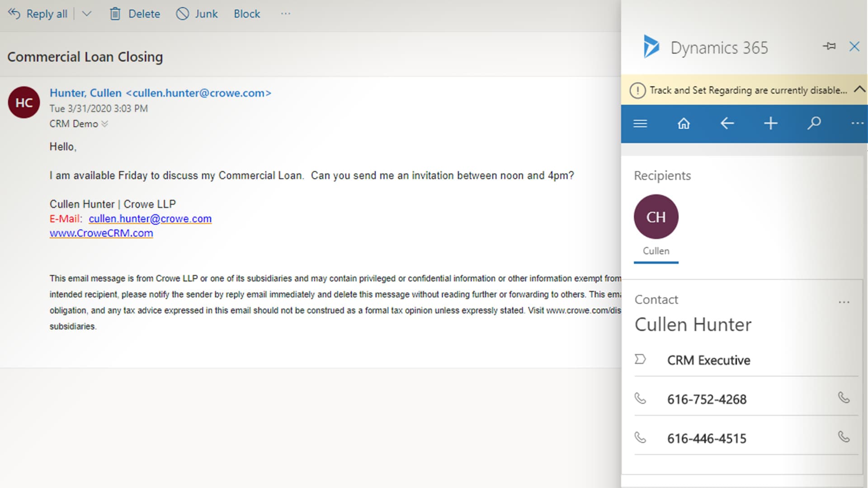Click the Delete button
868x488 pixels.
pyautogui.click(x=135, y=14)
